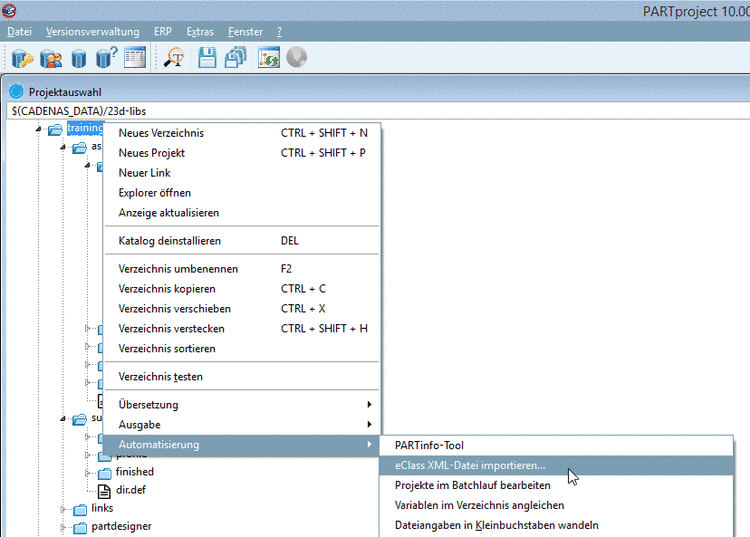Click the plain database toolbar icon
This screenshot has width=750, height=537.
(x=79, y=59)
